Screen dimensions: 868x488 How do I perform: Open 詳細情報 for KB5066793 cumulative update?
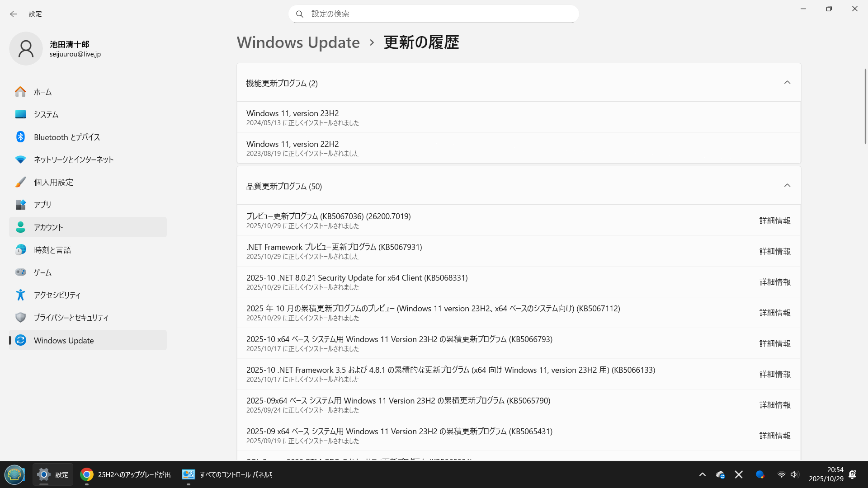point(775,343)
